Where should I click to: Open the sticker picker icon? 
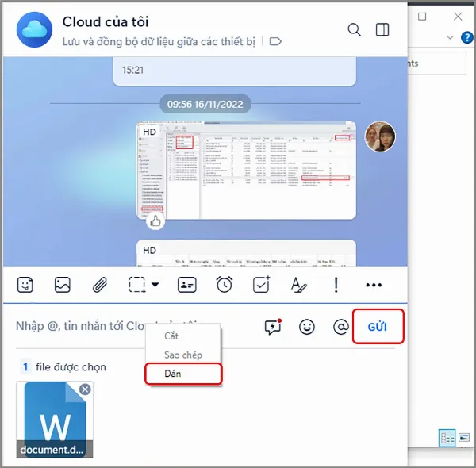[x=25, y=285]
